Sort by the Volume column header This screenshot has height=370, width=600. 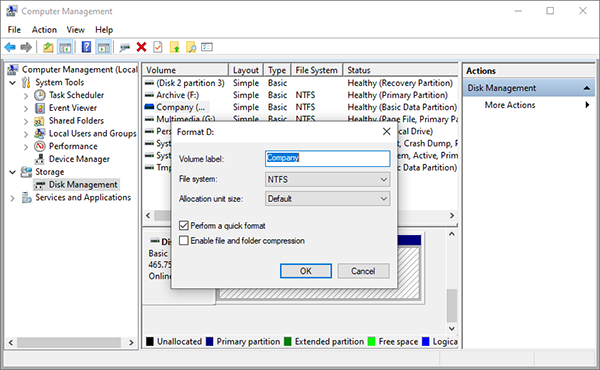[185, 70]
